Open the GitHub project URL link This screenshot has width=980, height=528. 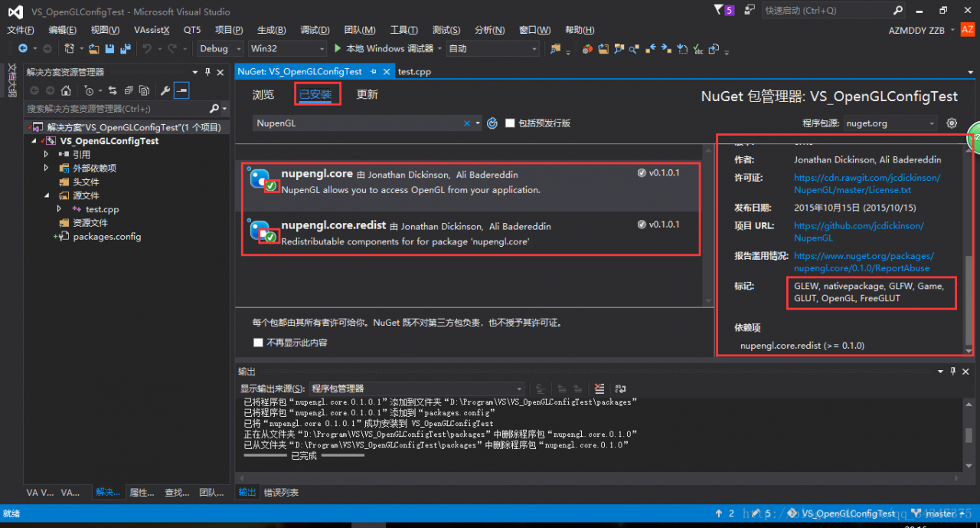(x=858, y=231)
